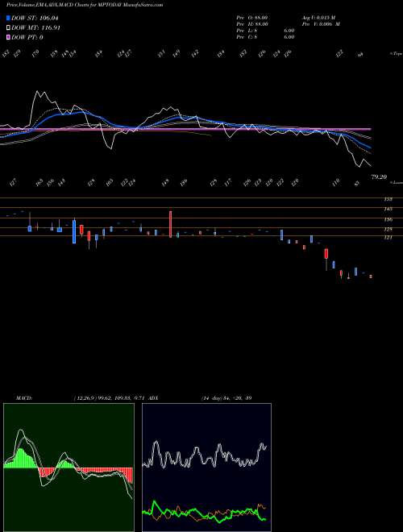Click the magenta DOW PT legend swatch

pos(9,37)
